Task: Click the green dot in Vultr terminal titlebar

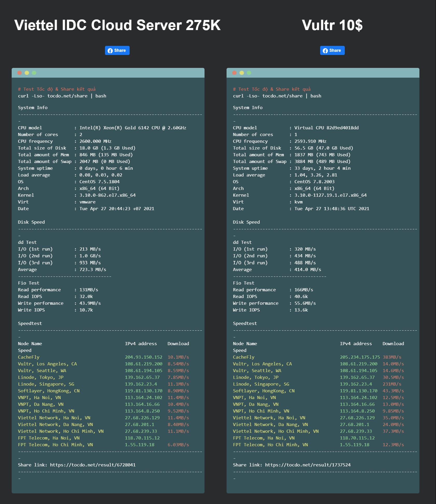Action: point(249,73)
